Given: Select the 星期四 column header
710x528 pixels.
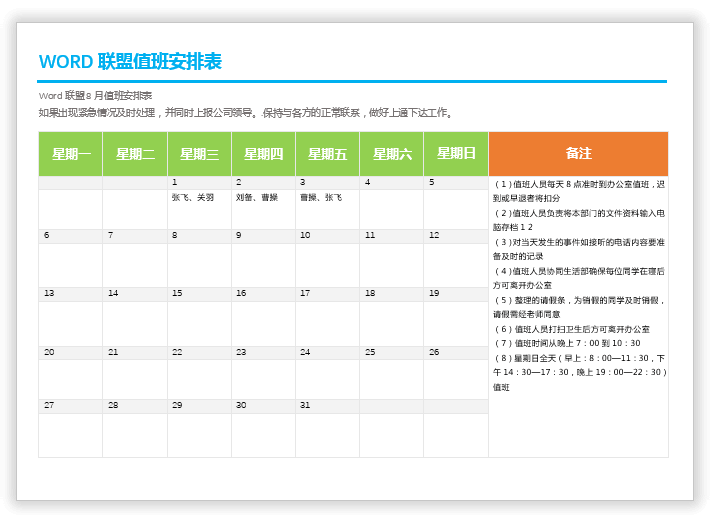Looking at the screenshot, I should [264, 154].
